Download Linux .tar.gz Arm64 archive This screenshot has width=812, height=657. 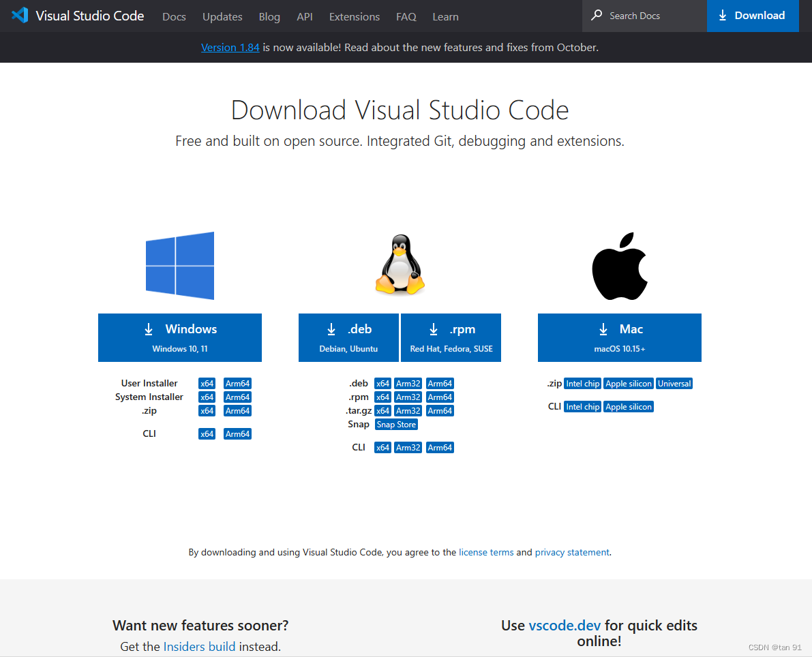pos(440,410)
